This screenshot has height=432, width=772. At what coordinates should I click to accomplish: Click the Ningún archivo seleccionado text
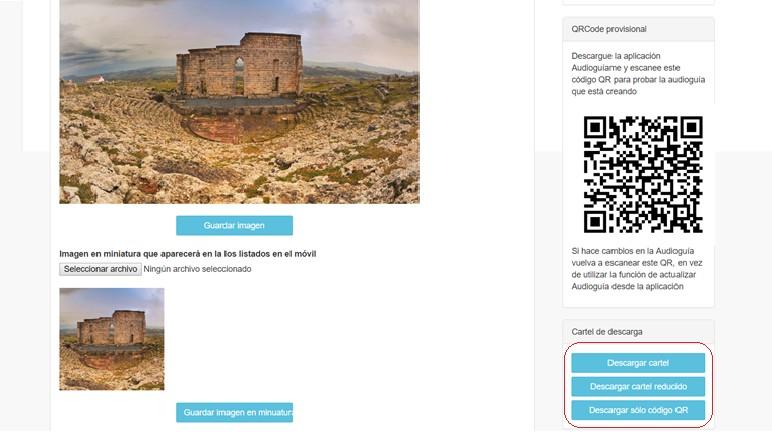coord(197,269)
